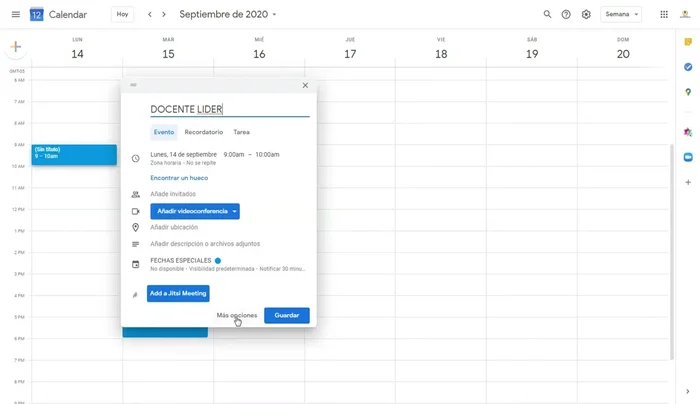Image resolution: width=700 pixels, height=404 pixels.
Task: Select day 19 header
Action: [532, 54]
